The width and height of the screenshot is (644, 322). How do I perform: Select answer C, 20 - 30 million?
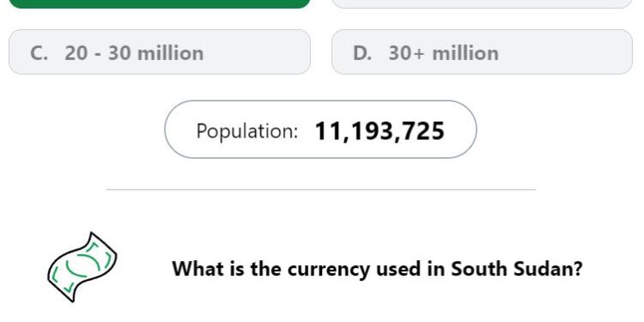160,52
